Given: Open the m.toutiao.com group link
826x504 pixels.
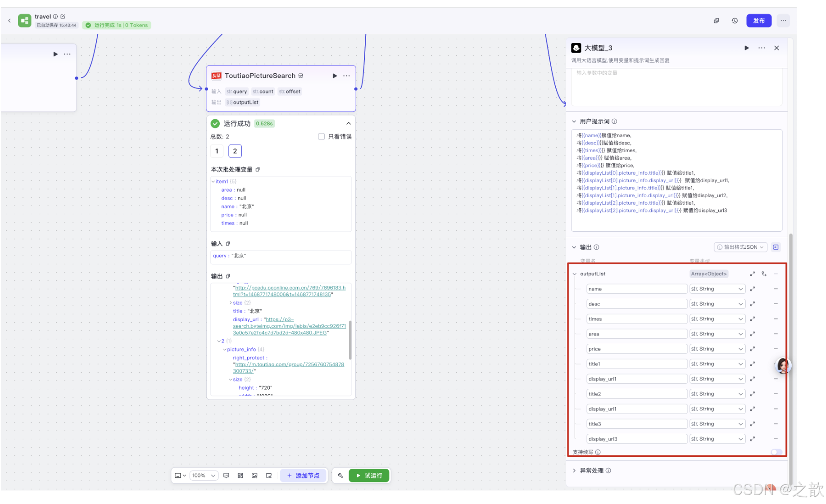Looking at the screenshot, I should coord(289,368).
